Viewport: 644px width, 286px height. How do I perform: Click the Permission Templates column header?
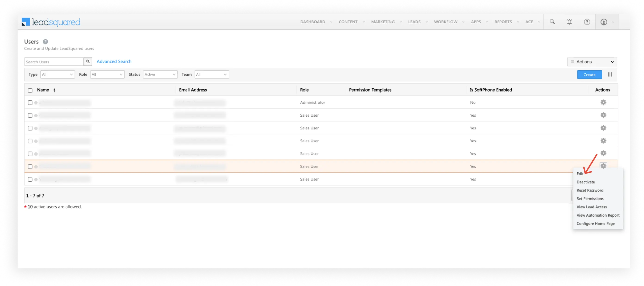coord(370,90)
